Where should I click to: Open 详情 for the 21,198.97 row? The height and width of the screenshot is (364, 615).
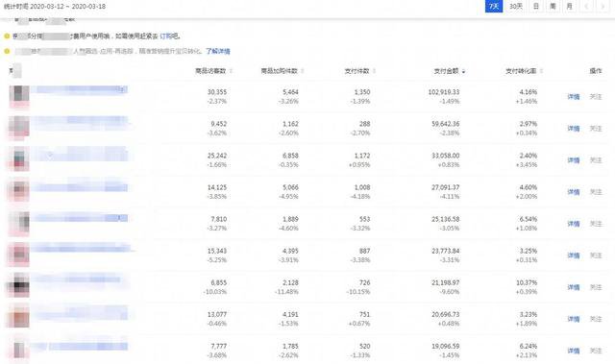pyautogui.click(x=574, y=287)
